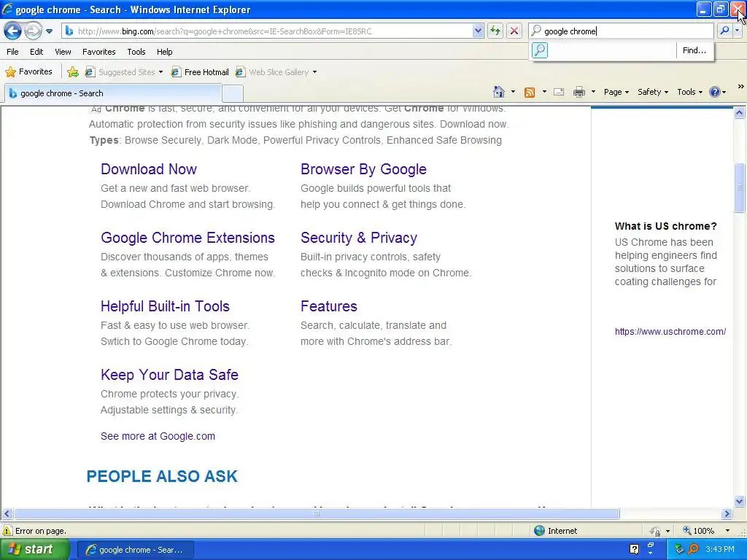Screen dimensions: 747x560
Task: Click the horizontal scrollbar thumb
Action: [317, 514]
